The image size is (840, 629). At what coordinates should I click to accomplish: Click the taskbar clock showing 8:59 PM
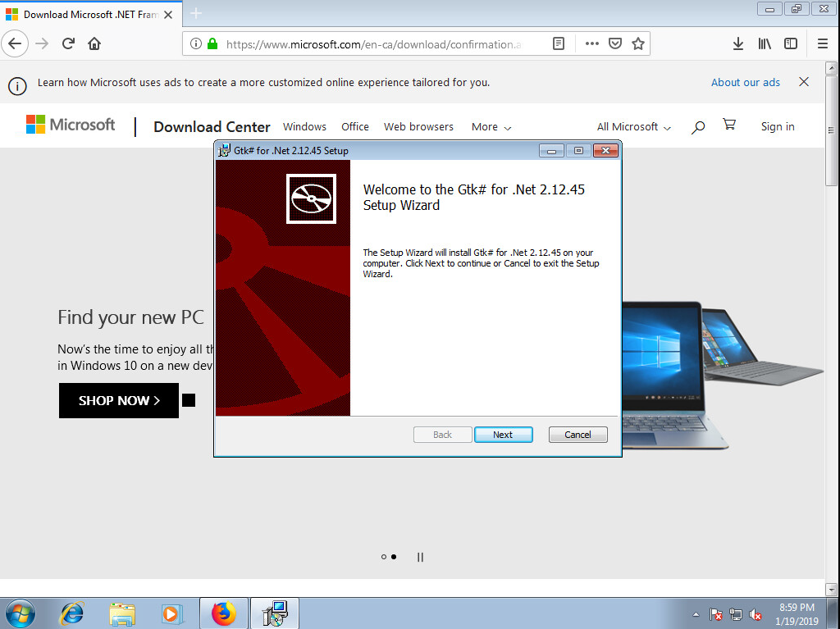point(797,614)
